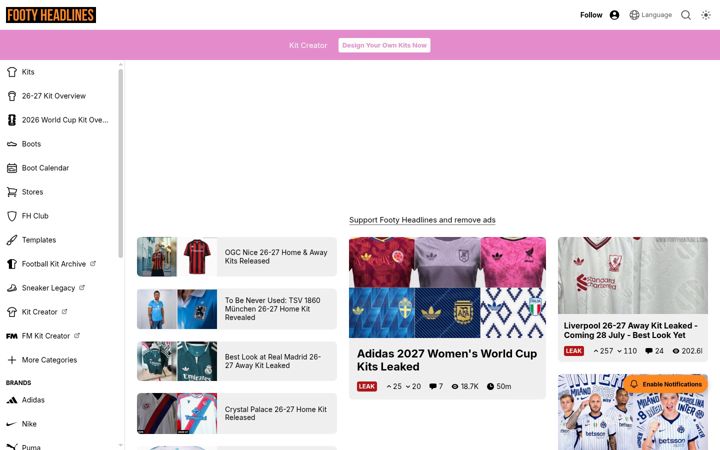720x450 pixels.
Task: Open the user account profile icon
Action: pos(614,15)
